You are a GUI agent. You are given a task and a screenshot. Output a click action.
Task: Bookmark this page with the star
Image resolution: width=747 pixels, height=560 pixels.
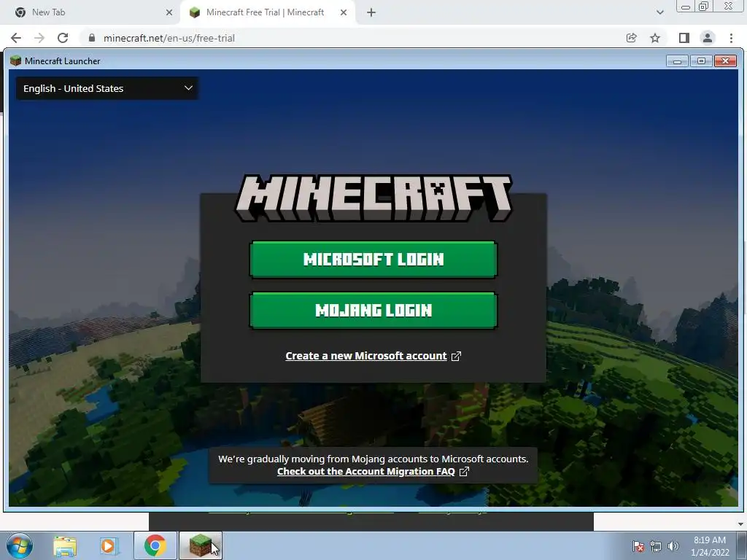click(x=655, y=38)
